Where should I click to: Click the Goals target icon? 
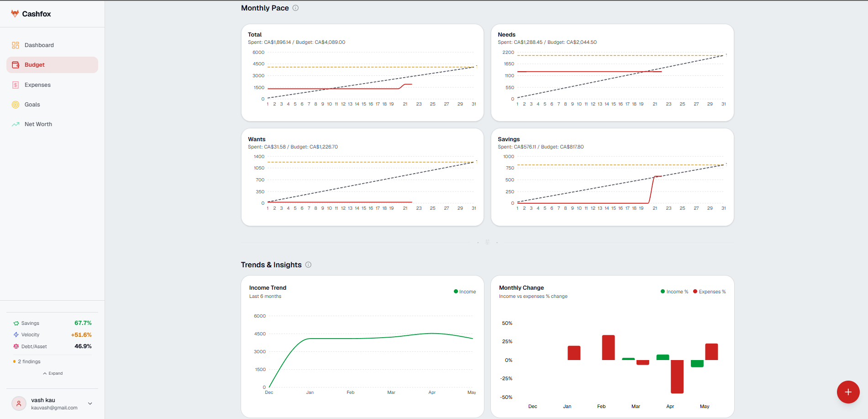[16, 105]
